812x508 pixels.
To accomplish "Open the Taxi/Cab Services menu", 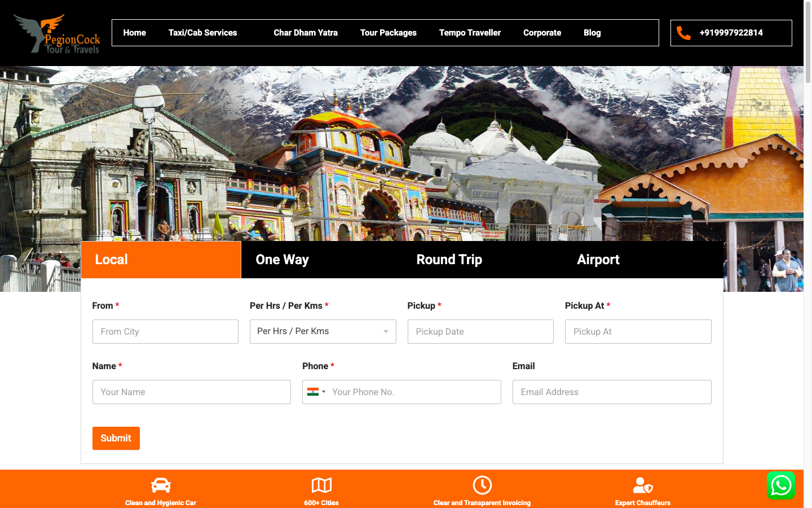I will [202, 33].
